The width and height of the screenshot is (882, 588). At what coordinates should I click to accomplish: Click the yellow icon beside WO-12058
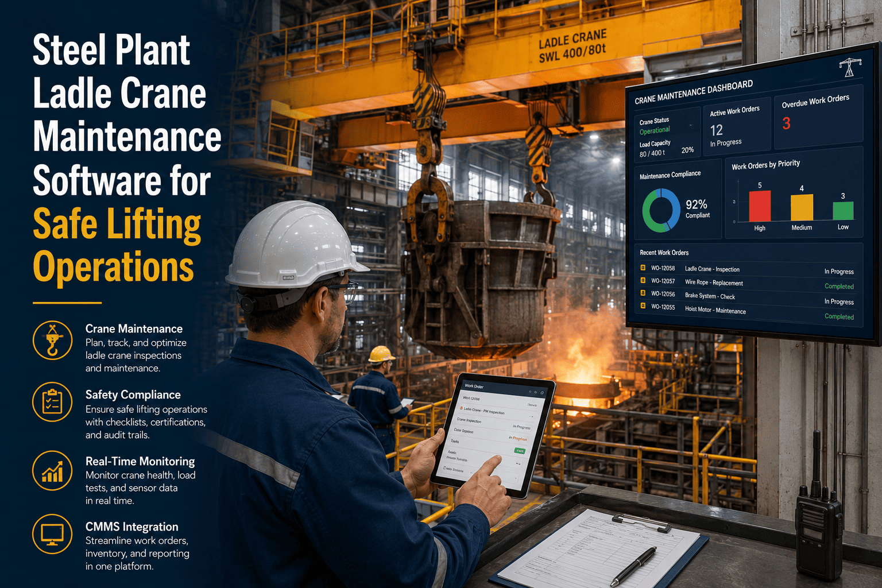(643, 268)
